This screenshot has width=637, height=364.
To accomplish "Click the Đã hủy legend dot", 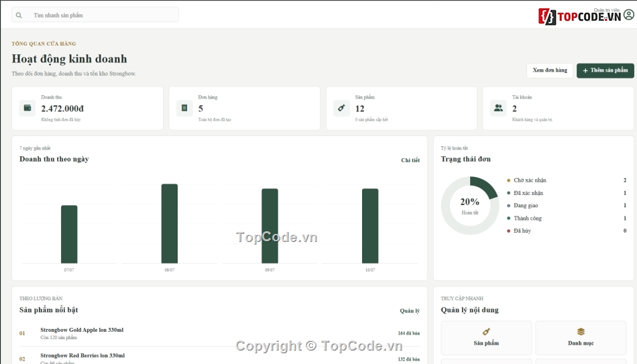I will [x=509, y=231].
